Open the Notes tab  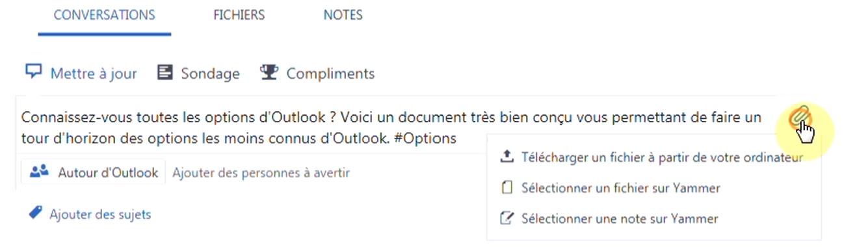(343, 15)
